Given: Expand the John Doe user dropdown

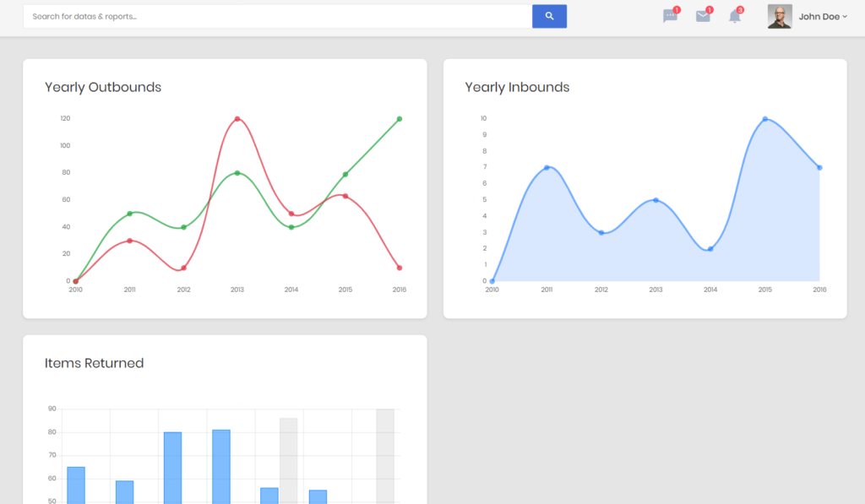Looking at the screenshot, I should [823, 17].
